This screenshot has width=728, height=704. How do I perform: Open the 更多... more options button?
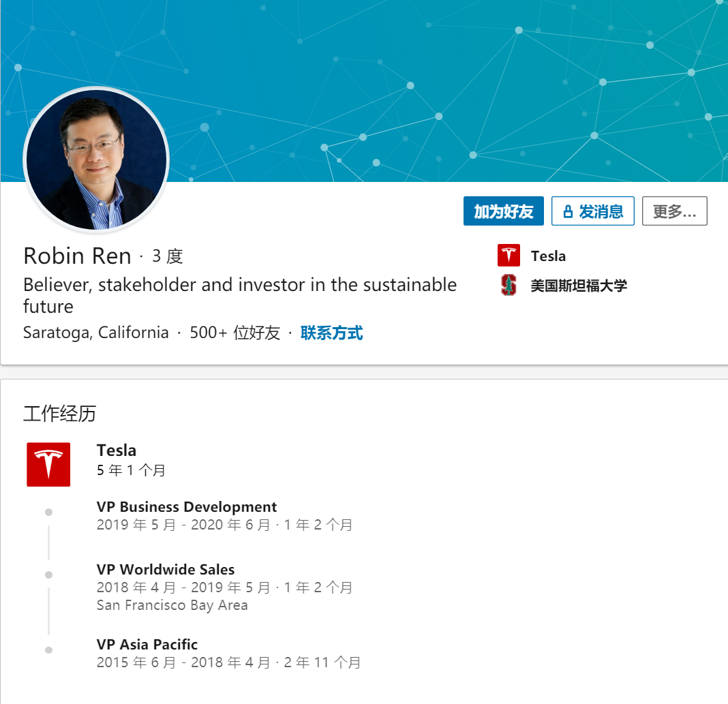coord(675,211)
